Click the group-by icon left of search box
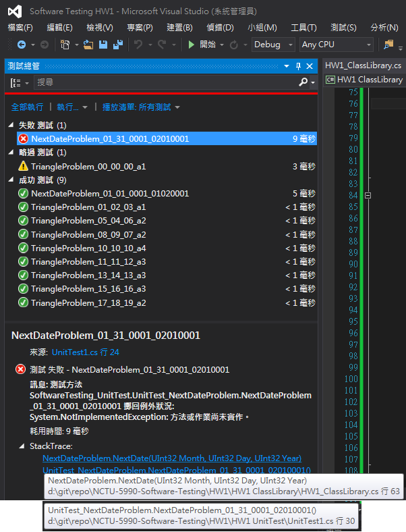This screenshot has height=532, width=406. point(16,82)
